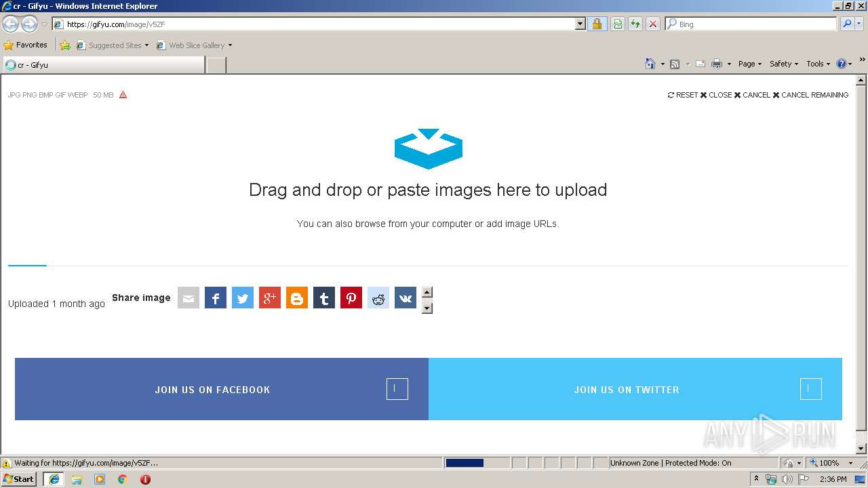Share image on Facebook icon
Screen dimensions: 868x488
[x=216, y=298]
